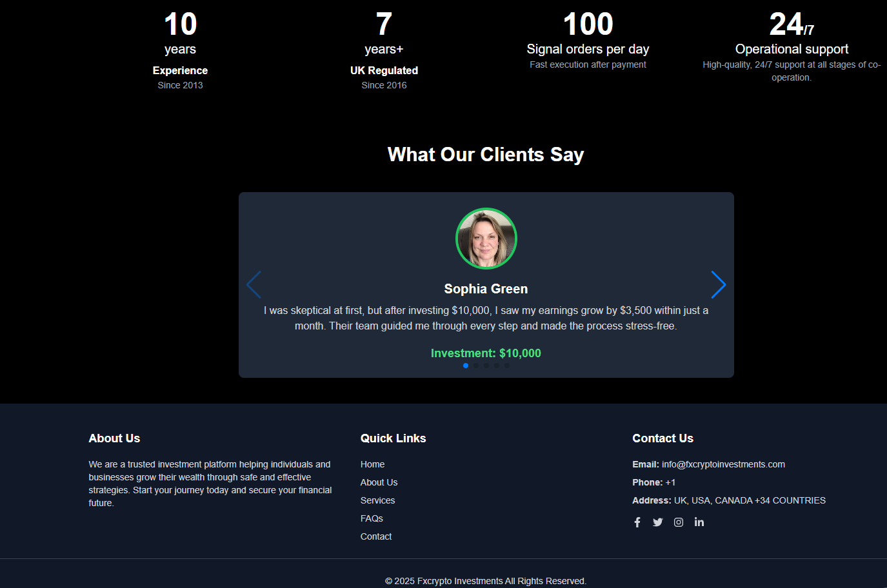
Task: Show the next client testimonial
Action: pyautogui.click(x=718, y=285)
